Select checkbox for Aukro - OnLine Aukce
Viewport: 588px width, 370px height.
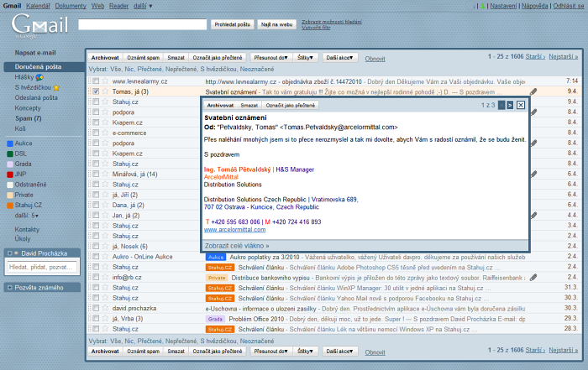click(x=96, y=257)
